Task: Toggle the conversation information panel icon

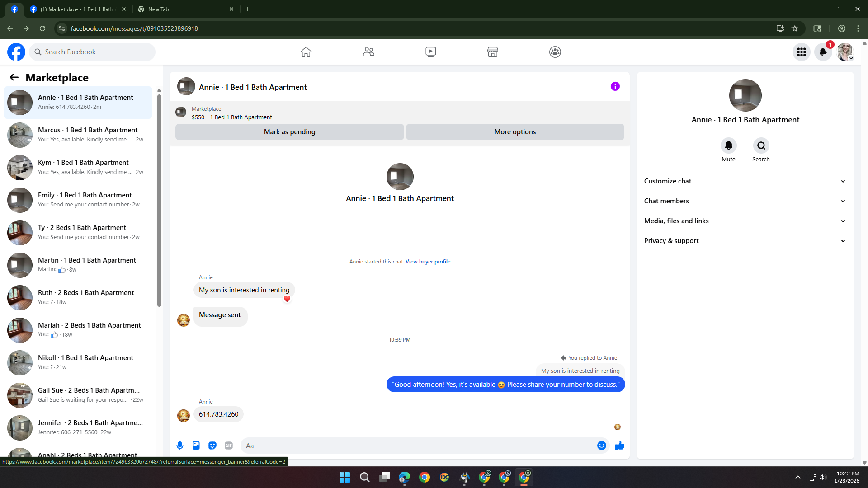Action: point(615,86)
